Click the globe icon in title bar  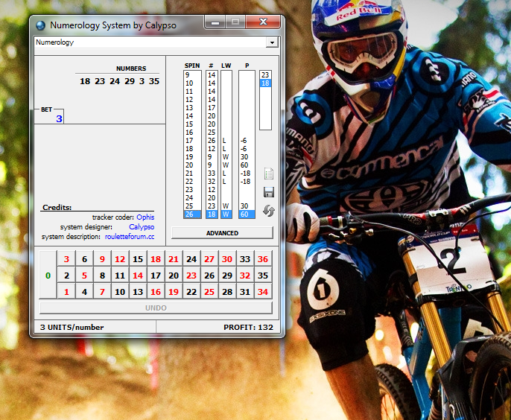pos(41,25)
